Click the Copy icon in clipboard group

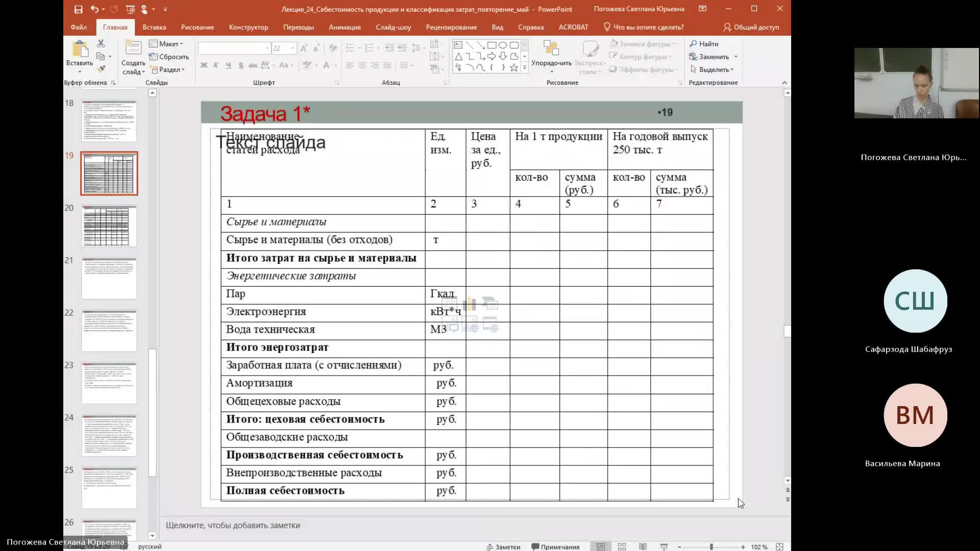point(101,56)
